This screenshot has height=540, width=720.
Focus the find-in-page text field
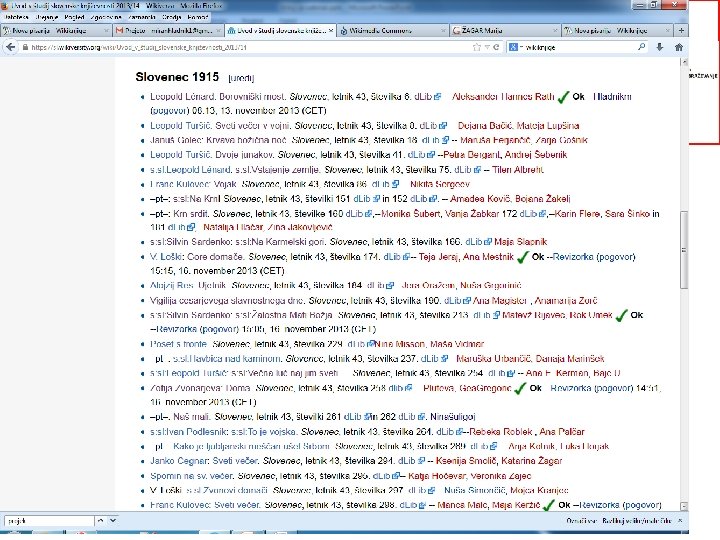(49, 521)
